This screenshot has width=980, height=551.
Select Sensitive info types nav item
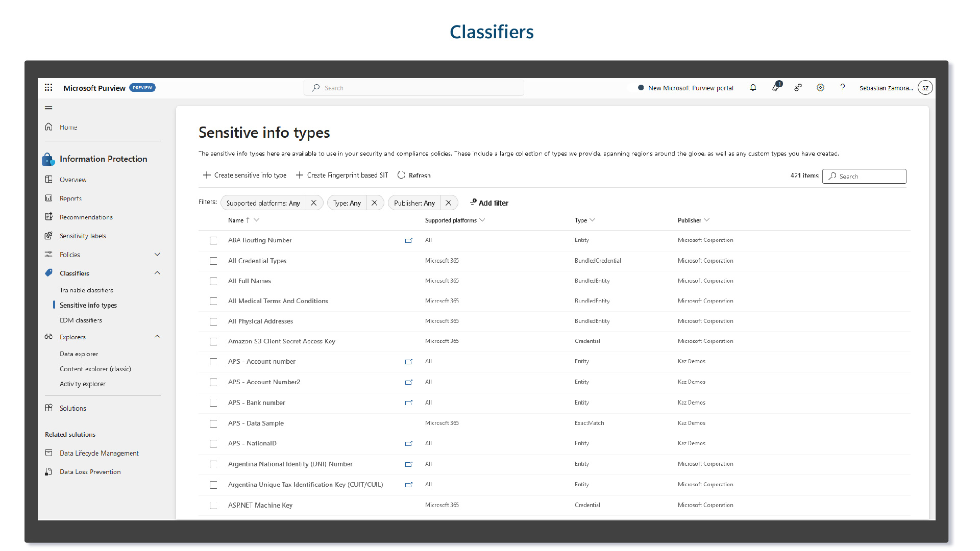coord(88,305)
